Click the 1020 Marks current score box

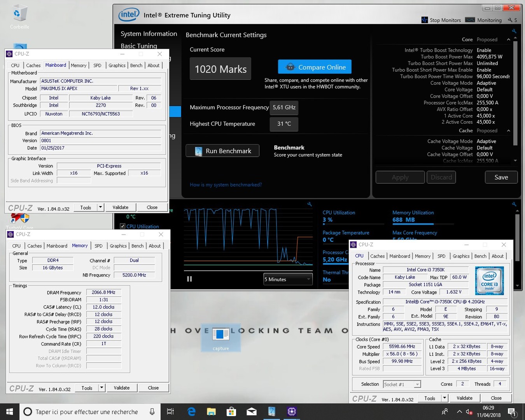point(220,69)
